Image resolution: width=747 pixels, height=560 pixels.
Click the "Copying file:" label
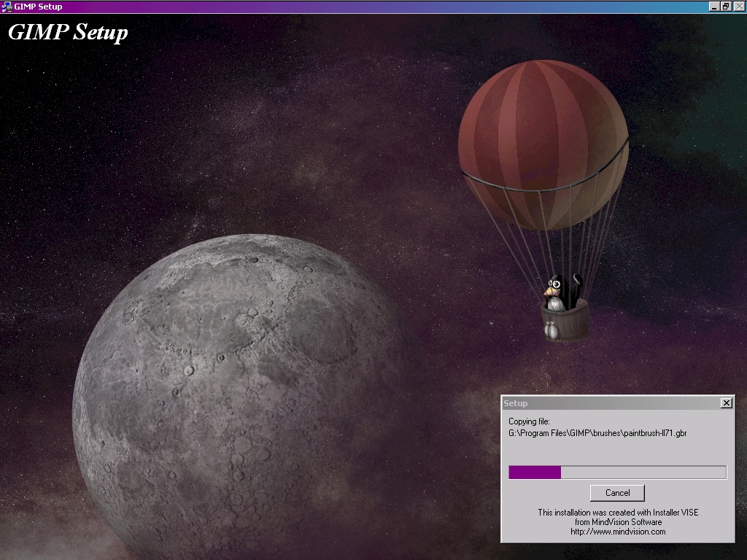[529, 421]
